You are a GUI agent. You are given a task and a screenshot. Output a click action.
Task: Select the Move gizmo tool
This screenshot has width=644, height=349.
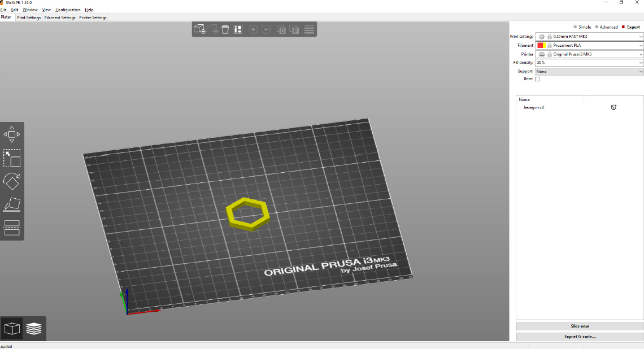coord(12,134)
